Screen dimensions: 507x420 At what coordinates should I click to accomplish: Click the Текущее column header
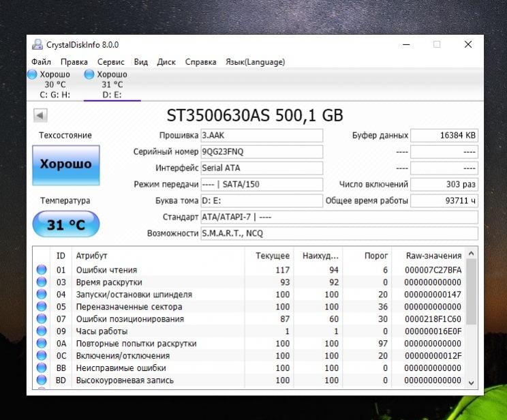(x=269, y=255)
